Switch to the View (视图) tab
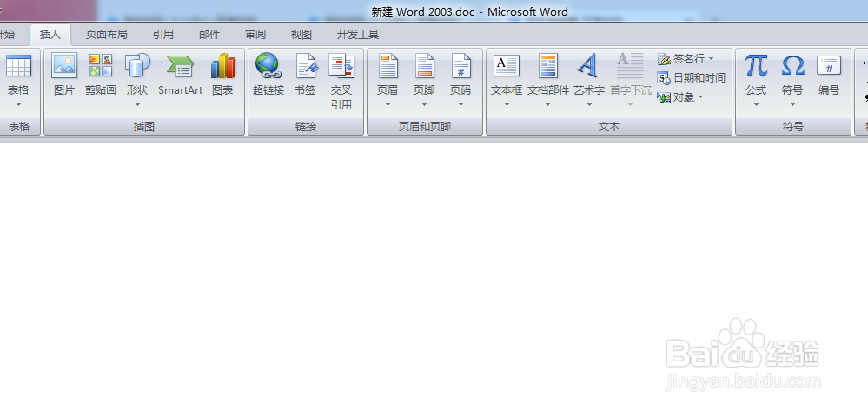Screen dimensions: 868x411 (x=301, y=35)
